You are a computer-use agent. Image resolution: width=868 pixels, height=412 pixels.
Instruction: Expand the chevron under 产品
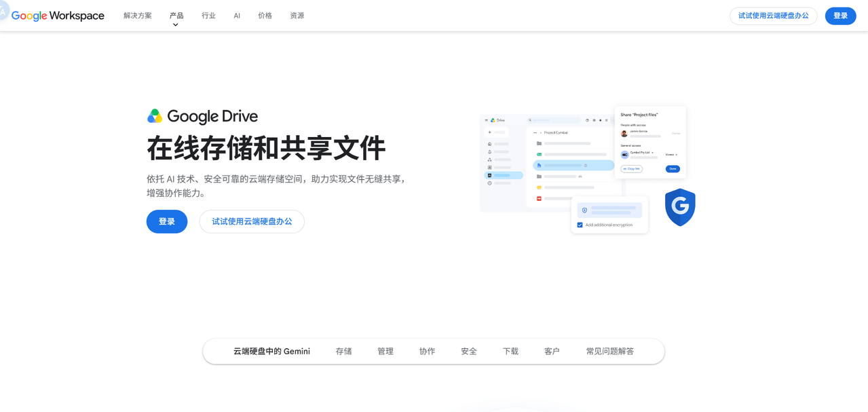pos(176,25)
